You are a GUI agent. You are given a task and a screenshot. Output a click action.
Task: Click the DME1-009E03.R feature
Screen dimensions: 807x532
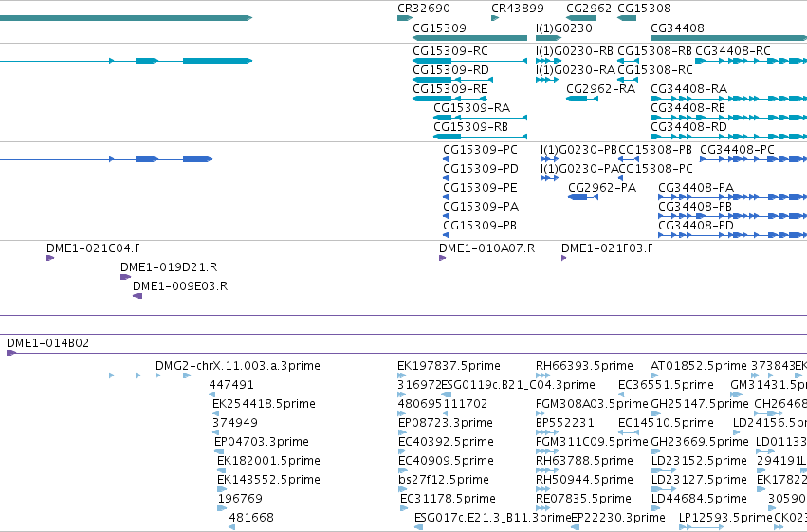(x=138, y=297)
